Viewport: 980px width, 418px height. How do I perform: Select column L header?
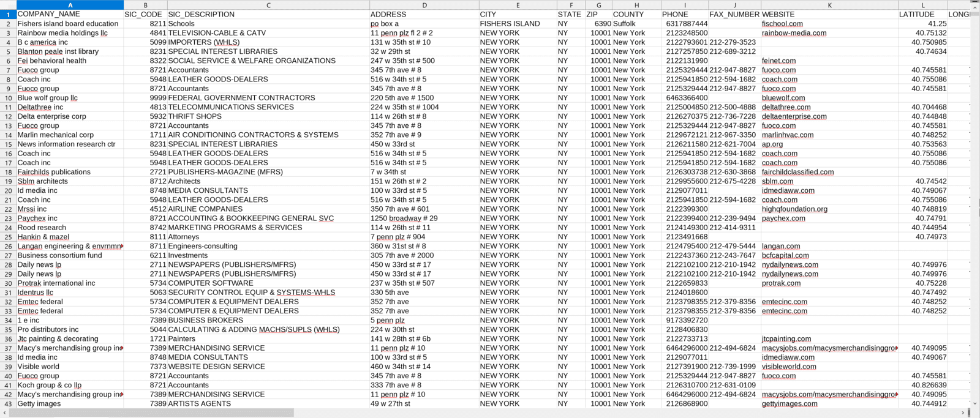click(923, 5)
